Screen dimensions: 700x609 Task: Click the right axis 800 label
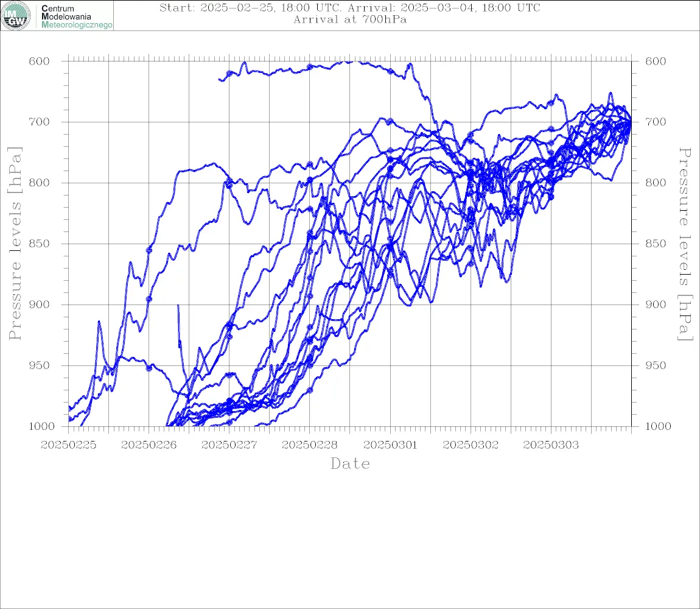(x=656, y=183)
